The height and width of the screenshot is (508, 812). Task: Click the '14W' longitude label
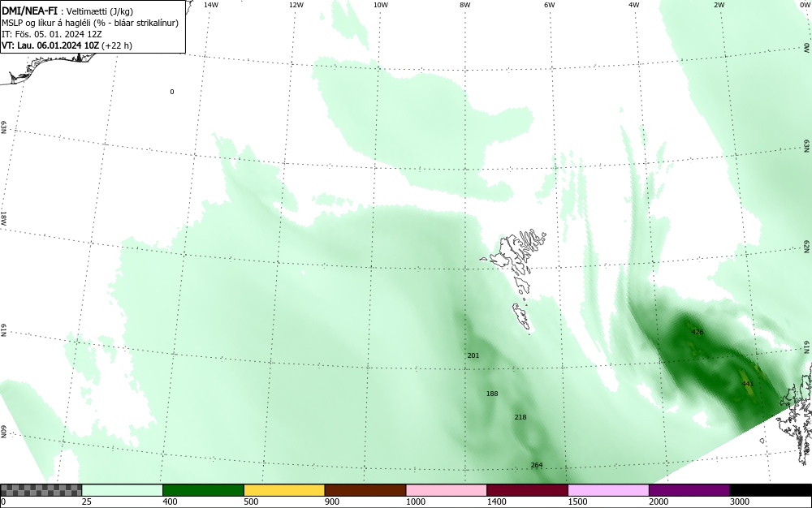[x=211, y=5]
